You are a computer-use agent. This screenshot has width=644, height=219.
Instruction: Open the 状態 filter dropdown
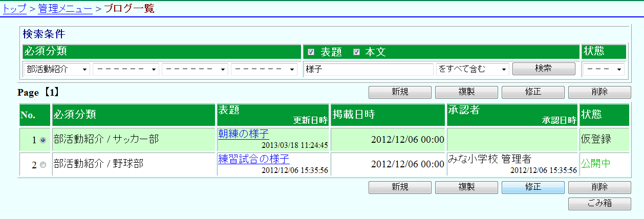[604, 69]
